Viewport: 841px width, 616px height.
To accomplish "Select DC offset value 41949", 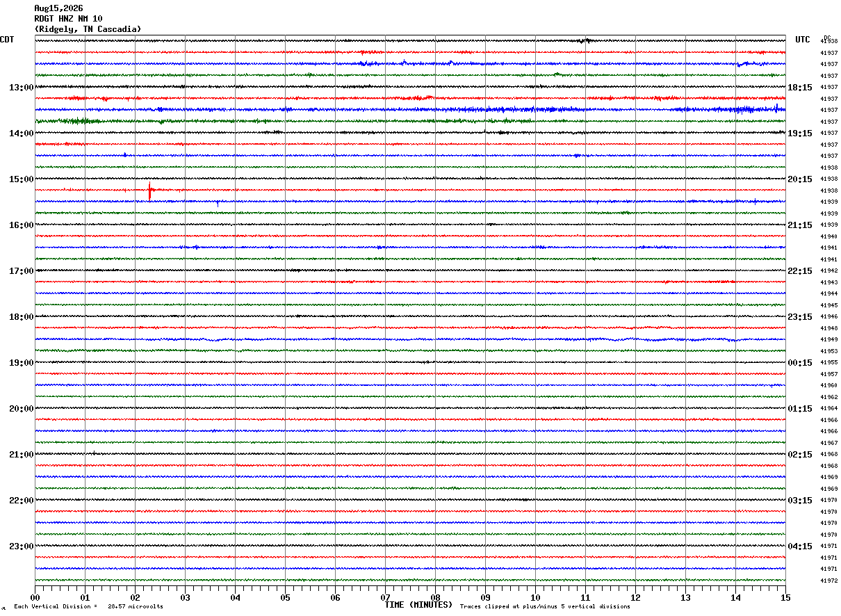I will [829, 340].
